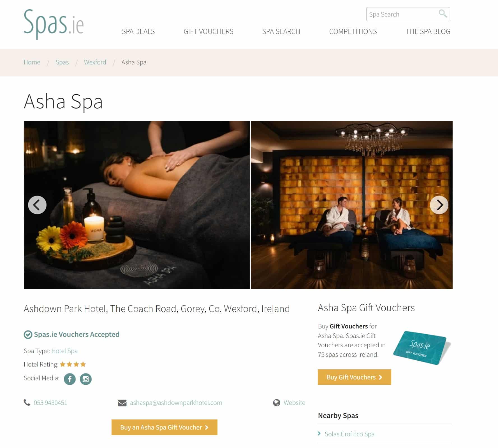Open Solas Croí Eco Spa nearby link
This screenshot has height=448, width=498.
pos(349,434)
